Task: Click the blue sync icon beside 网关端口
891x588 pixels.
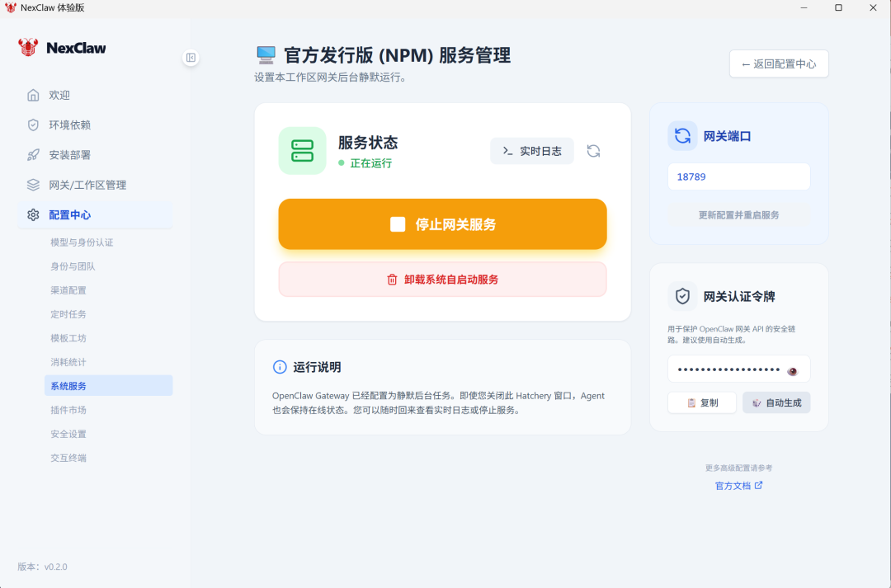Action: pyautogui.click(x=682, y=136)
